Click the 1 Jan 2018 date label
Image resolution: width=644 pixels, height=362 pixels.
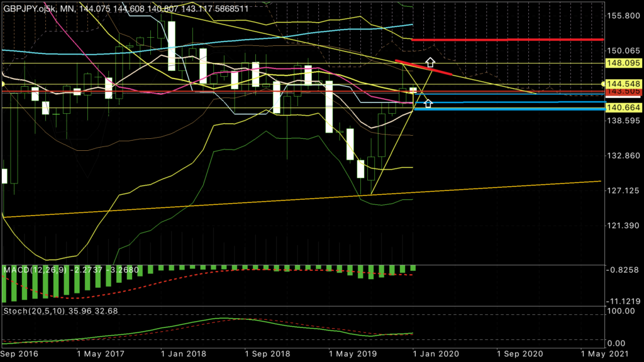(184, 354)
